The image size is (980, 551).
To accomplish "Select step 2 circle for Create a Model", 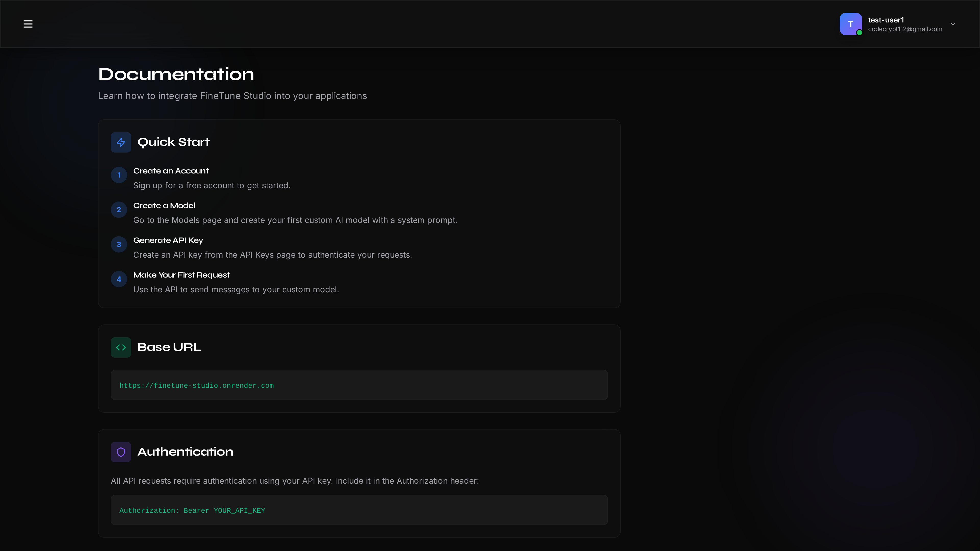I will (119, 209).
